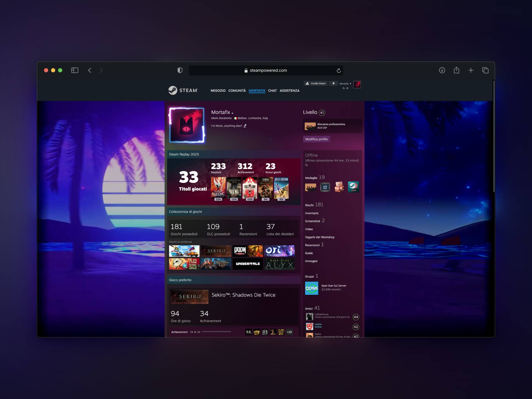The width and height of the screenshot is (532, 399).
Task: Open the Steam 2024 badge
Action: (354, 187)
